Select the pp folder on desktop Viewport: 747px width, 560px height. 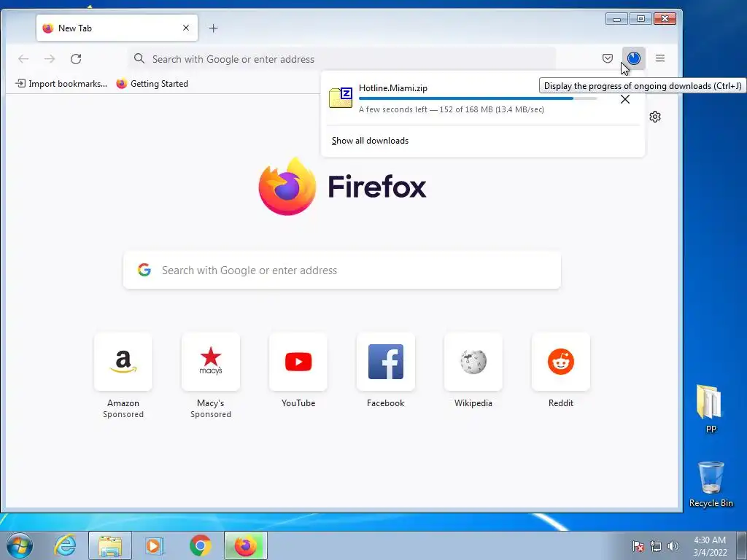click(711, 408)
